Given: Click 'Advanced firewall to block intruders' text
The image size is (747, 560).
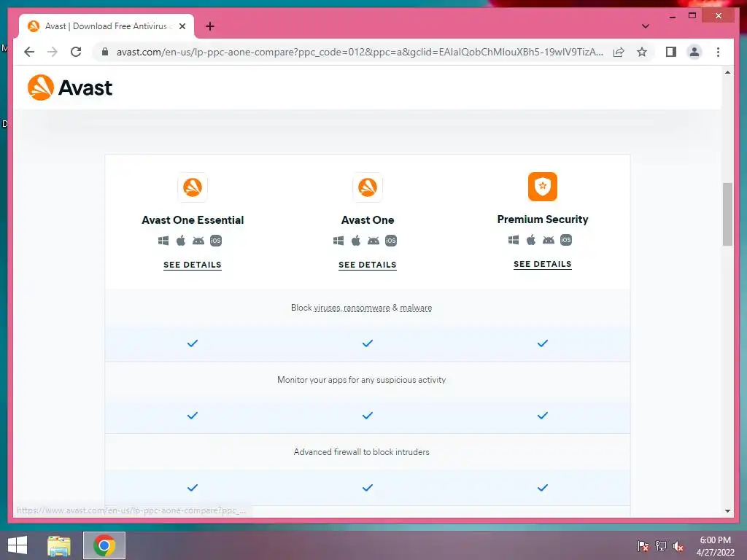Looking at the screenshot, I should (x=362, y=452).
